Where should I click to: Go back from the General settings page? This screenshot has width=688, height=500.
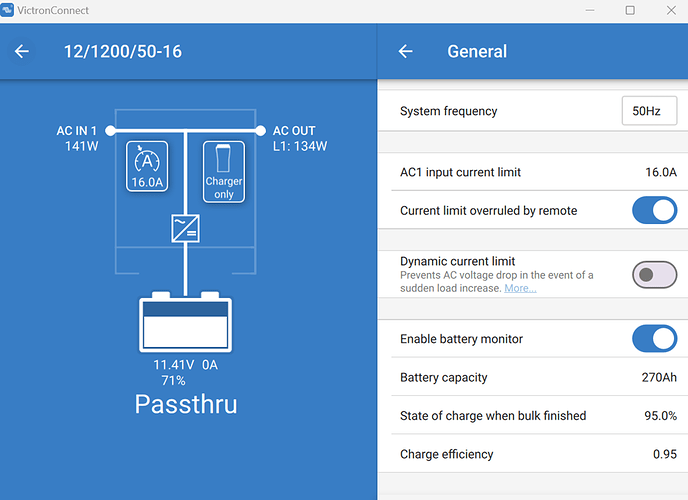[x=405, y=51]
